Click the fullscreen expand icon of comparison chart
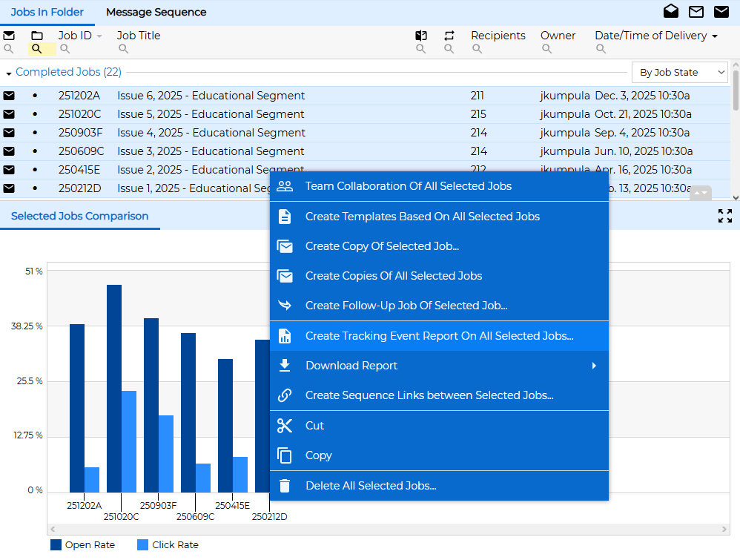 724,216
